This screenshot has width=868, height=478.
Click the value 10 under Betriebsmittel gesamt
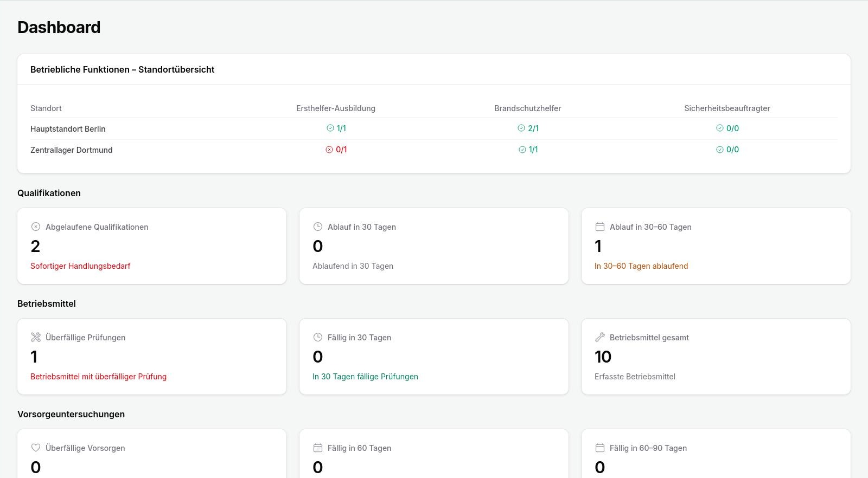point(603,357)
